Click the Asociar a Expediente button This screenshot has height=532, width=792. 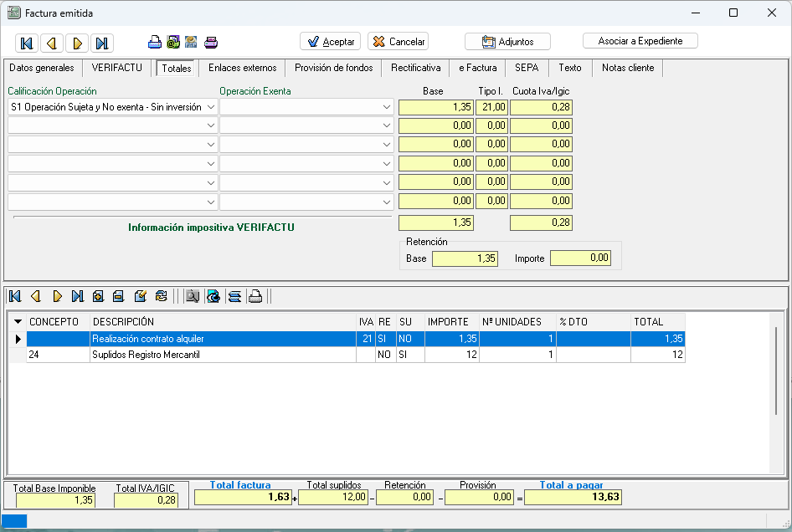pos(640,41)
